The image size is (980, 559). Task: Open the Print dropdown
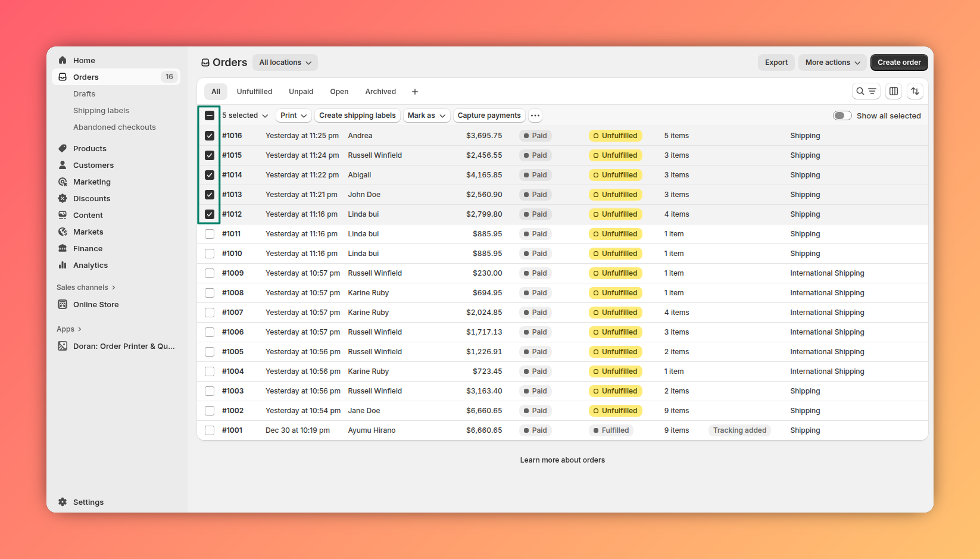click(x=294, y=115)
